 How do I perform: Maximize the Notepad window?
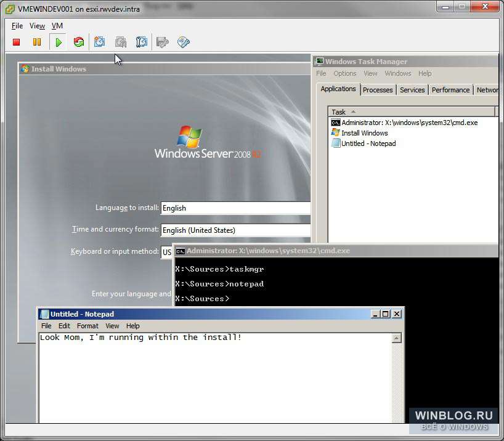386,314
